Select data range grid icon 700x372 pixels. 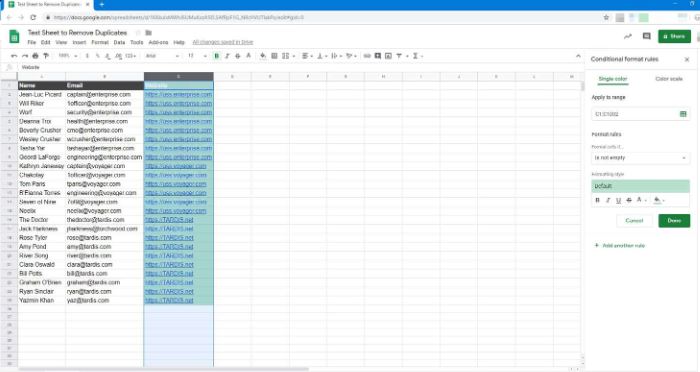(x=683, y=114)
